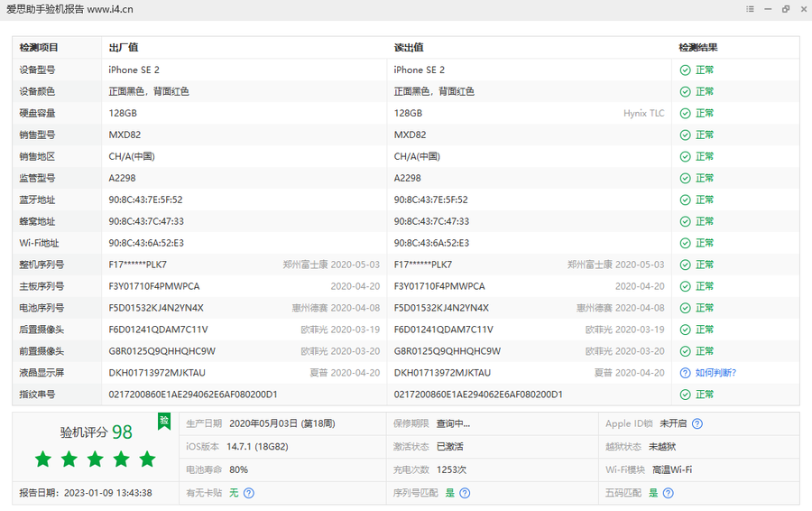The width and height of the screenshot is (812, 511).
Task: Click report date 2023-01-09 13:43:38
Action: [108, 493]
